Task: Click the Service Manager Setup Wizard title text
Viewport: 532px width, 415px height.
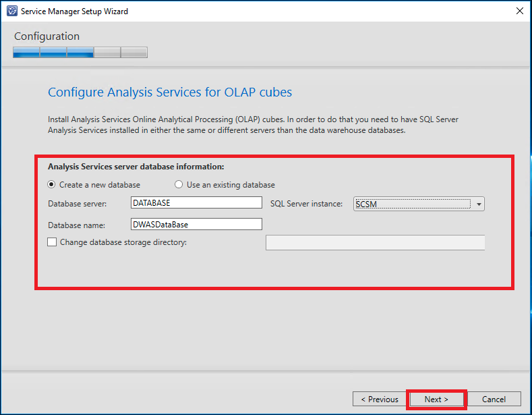Action: 74,11
